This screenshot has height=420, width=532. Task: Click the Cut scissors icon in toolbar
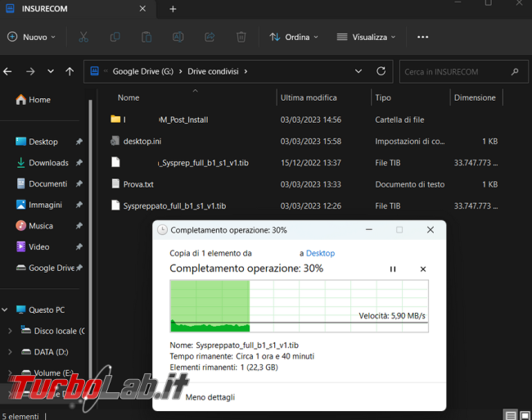click(x=83, y=37)
